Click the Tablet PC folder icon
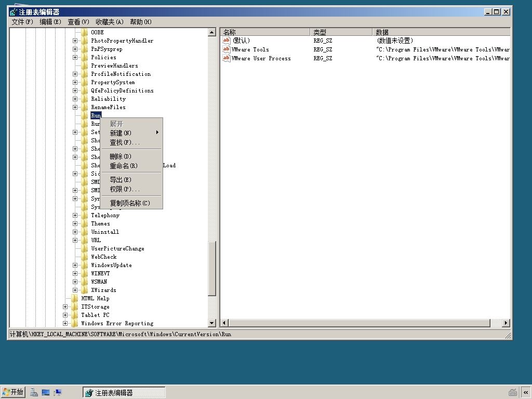This screenshot has width=532, height=399. (x=75, y=315)
